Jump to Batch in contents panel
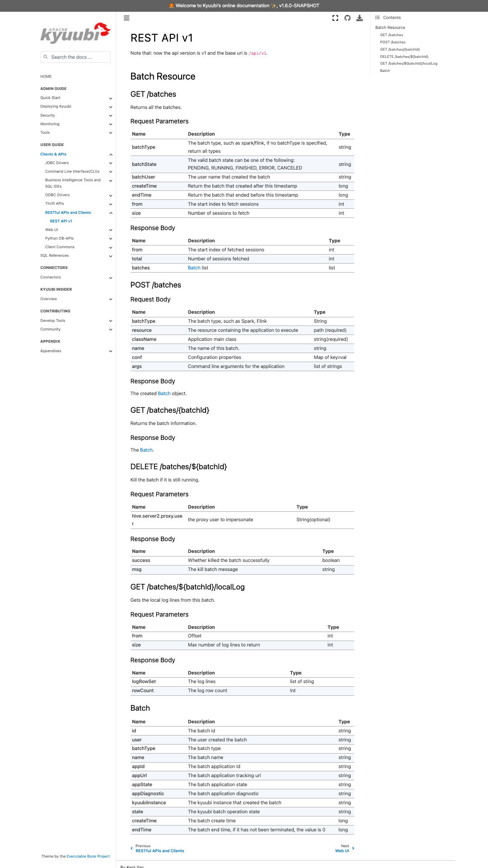 385,71
